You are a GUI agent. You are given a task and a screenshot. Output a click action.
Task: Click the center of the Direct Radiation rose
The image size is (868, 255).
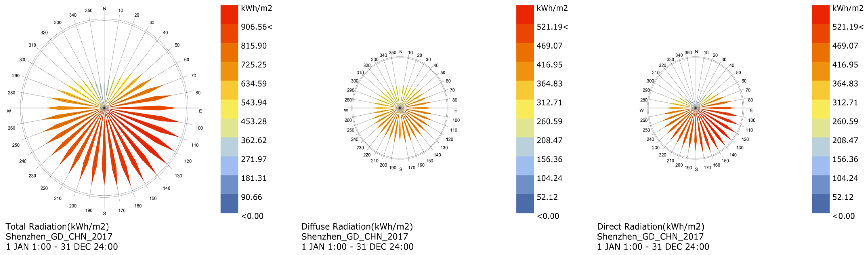[x=696, y=108]
